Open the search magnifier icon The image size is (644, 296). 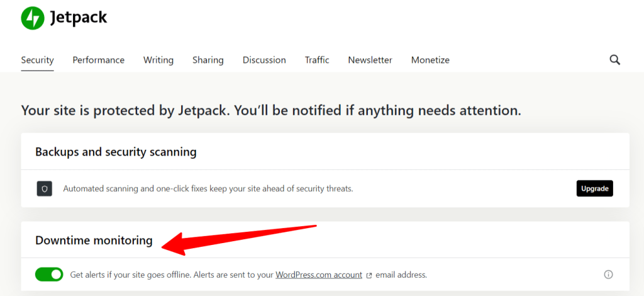point(614,60)
